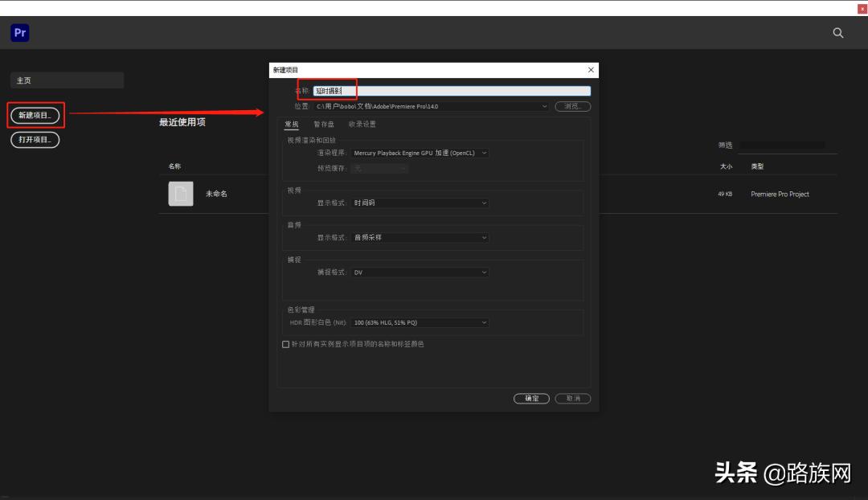Screen dimensions: 868x500
Task: Click the 筛选 filter input field
Action: click(787, 145)
